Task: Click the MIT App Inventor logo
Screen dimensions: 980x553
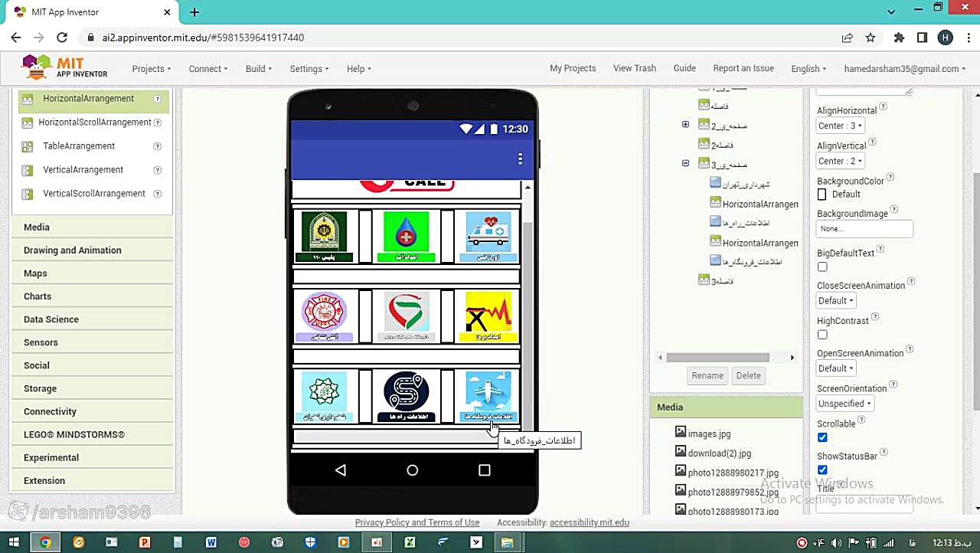Action: [64, 68]
